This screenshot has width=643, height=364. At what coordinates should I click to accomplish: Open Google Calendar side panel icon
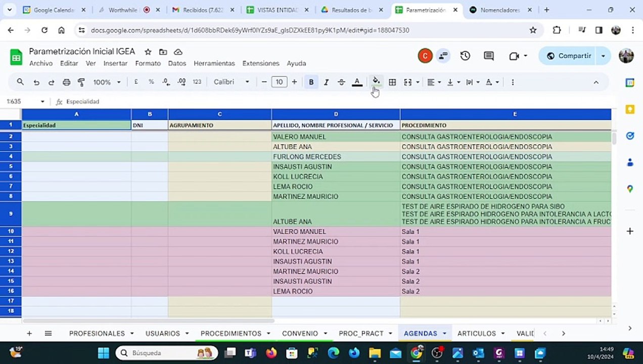630,83
